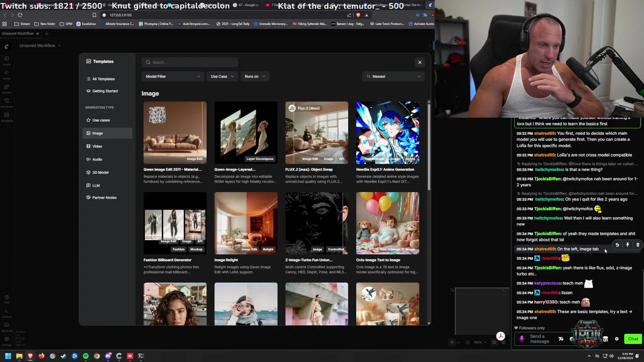Image resolution: width=644 pixels, height=362 pixels.
Task: Open canvas zoom 100% dropdown
Action: (x=480, y=342)
